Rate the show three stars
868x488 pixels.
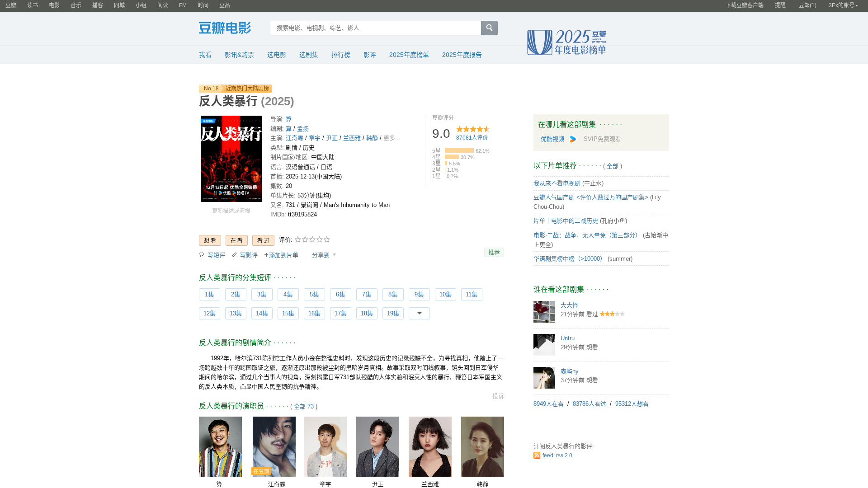coord(312,239)
